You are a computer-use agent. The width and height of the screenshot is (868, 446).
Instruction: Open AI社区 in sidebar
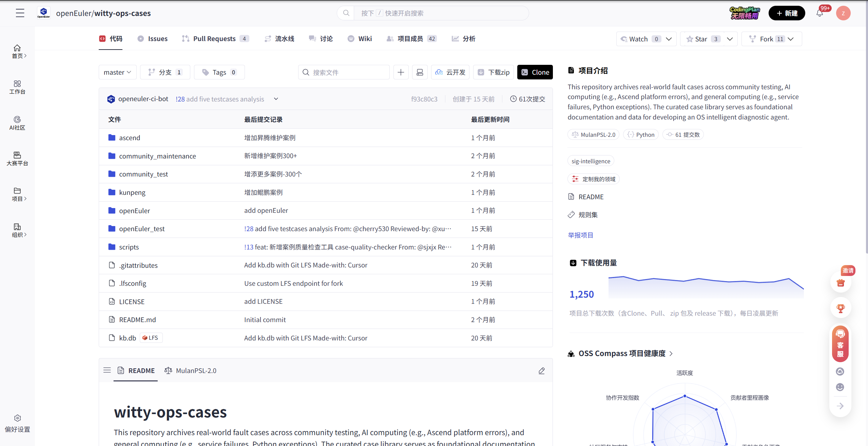17,123
